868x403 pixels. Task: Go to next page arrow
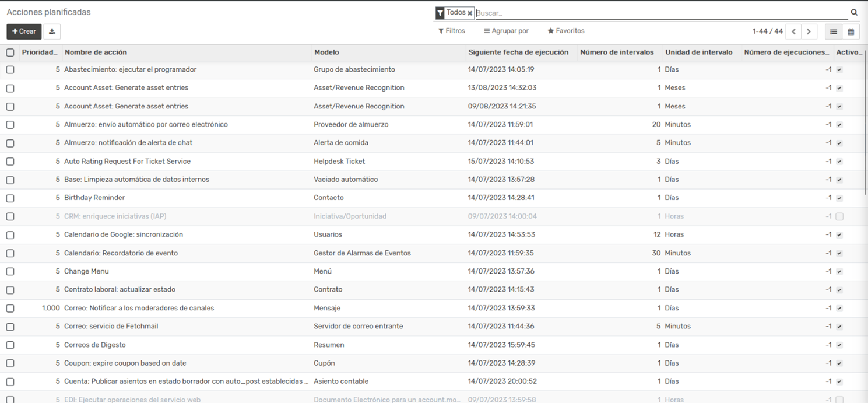[x=809, y=31]
